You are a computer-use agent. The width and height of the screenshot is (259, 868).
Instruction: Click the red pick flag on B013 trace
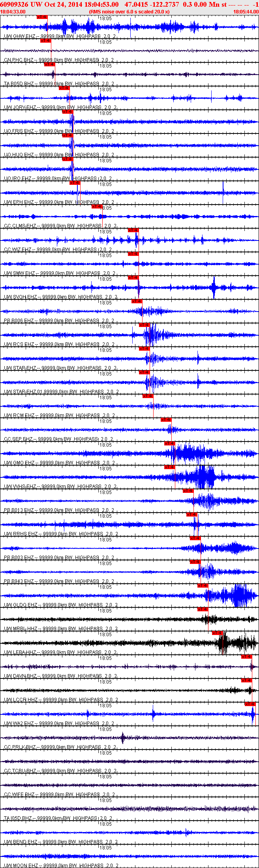tap(188, 491)
